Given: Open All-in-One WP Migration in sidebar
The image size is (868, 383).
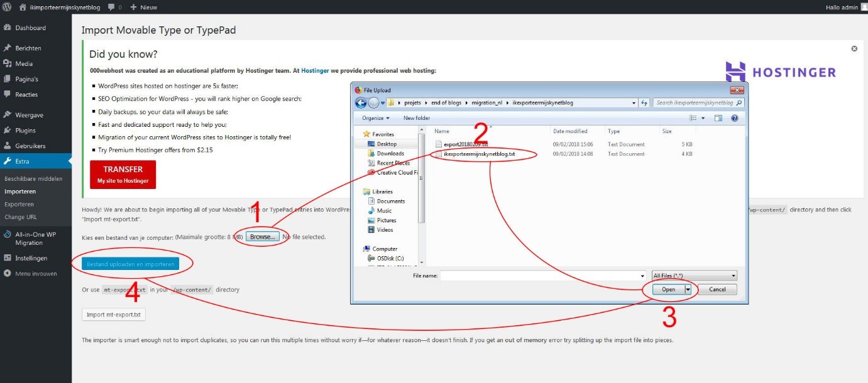Looking at the screenshot, I should [x=36, y=238].
